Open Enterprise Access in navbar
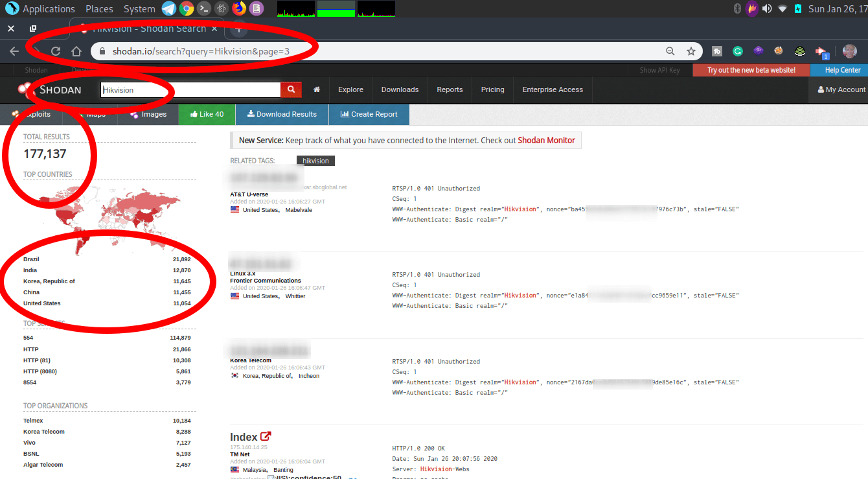This screenshot has width=868, height=479. [553, 89]
